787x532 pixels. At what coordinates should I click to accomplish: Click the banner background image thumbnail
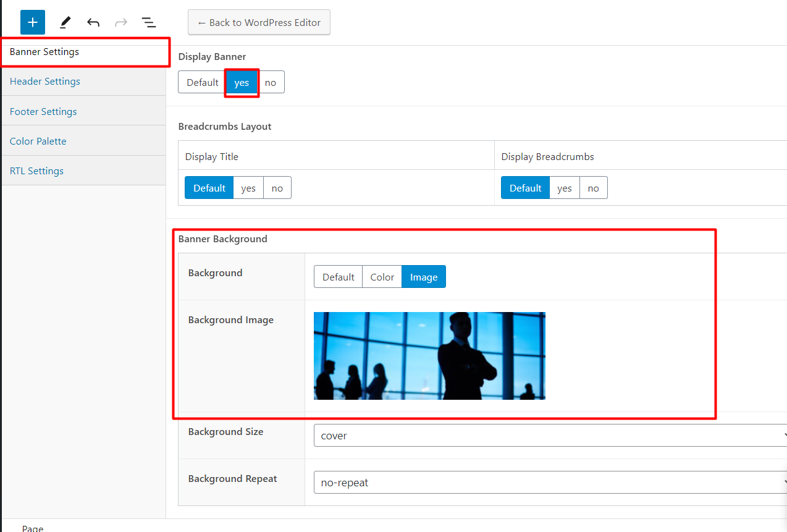coord(429,356)
